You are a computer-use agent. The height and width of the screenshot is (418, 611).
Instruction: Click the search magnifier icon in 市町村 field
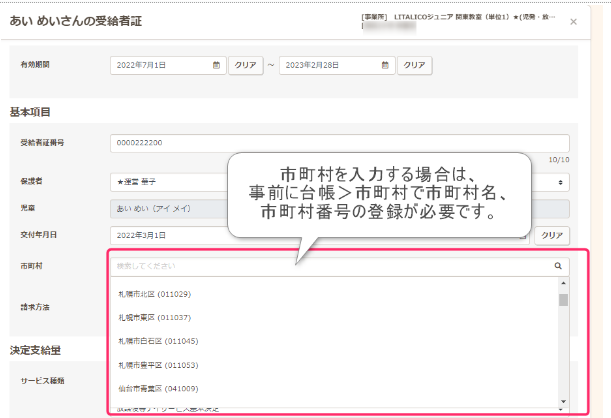[558, 267]
